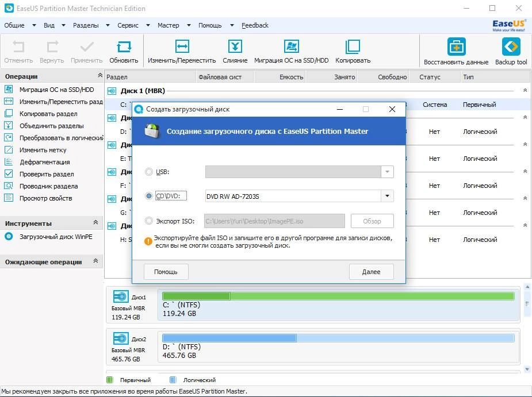Launch the Backup tool icon

tap(511, 47)
